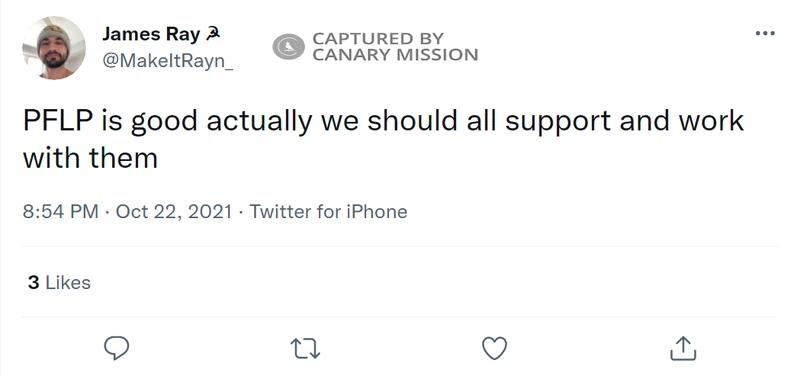Click the CAPTURED BY watermark text
This screenshot has height=376, width=800.
[378, 39]
